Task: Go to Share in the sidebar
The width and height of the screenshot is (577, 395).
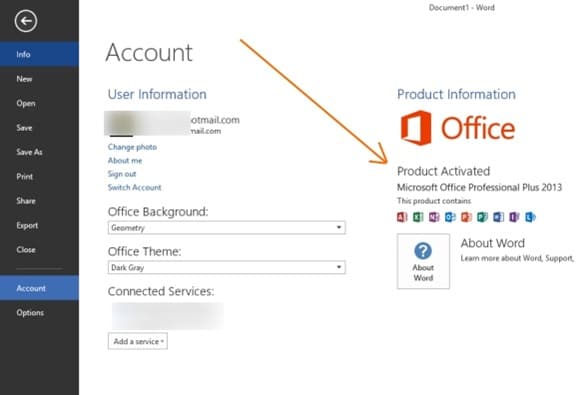Action: tap(39, 201)
